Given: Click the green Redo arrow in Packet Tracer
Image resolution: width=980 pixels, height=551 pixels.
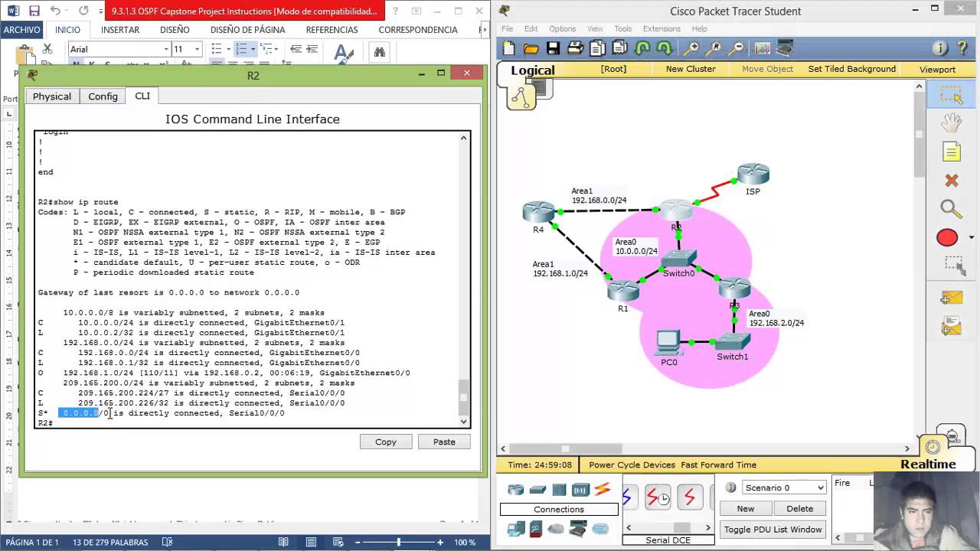Looking at the screenshot, I should click(x=664, y=48).
